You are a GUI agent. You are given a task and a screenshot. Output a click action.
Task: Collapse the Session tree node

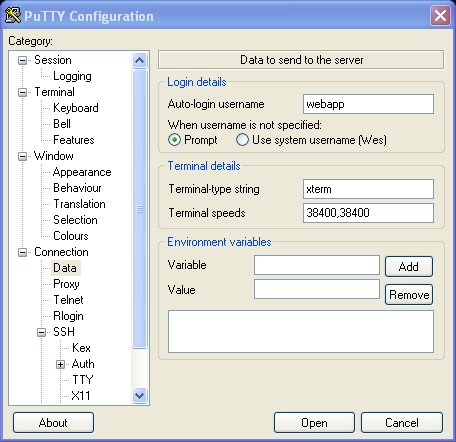tap(22, 60)
